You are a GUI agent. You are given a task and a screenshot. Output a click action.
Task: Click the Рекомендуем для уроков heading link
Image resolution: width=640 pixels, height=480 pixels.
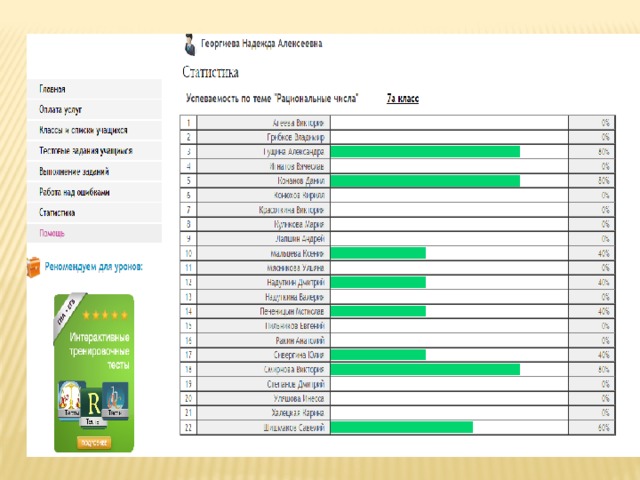click(93, 267)
